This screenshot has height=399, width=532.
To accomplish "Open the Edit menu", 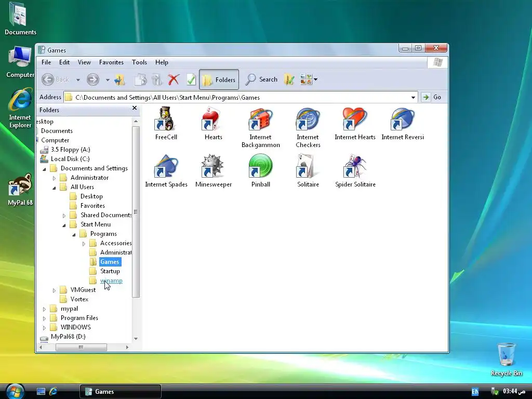I will [64, 62].
